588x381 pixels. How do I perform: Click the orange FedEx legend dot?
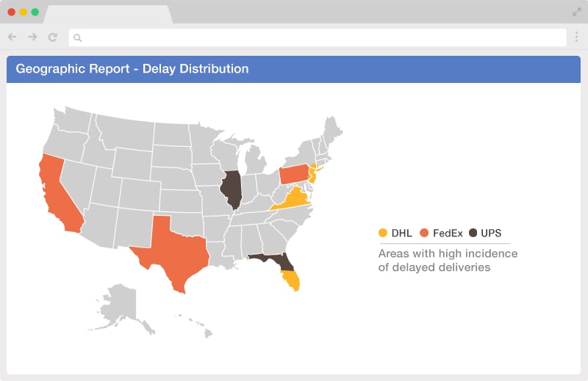pyautogui.click(x=424, y=233)
